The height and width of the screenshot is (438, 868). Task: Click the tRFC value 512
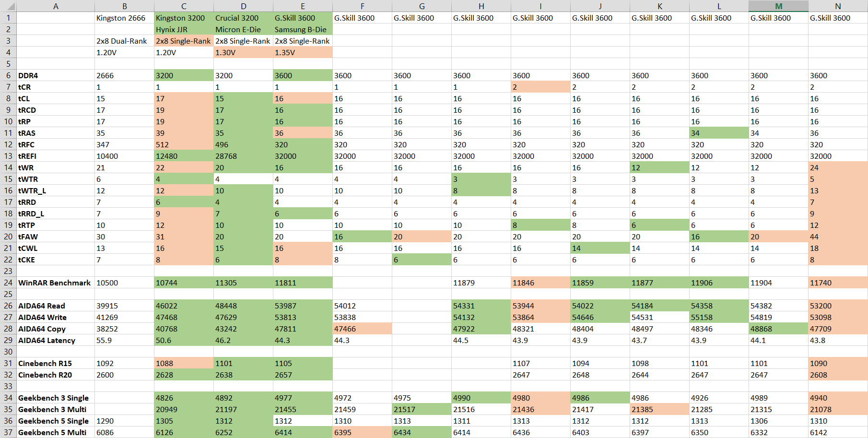coord(184,144)
